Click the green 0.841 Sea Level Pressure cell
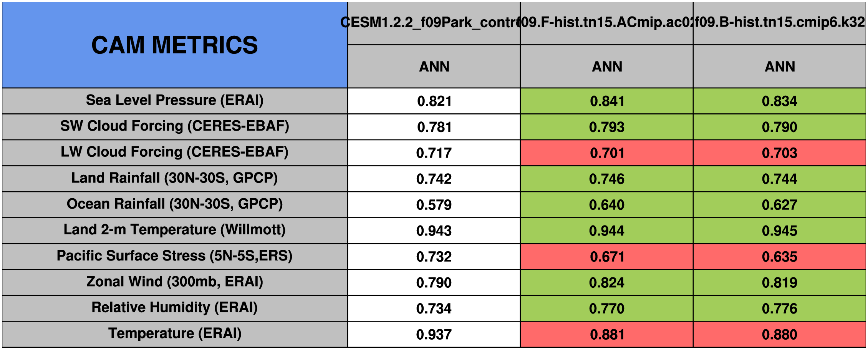This screenshot has width=868, height=350. click(x=607, y=101)
